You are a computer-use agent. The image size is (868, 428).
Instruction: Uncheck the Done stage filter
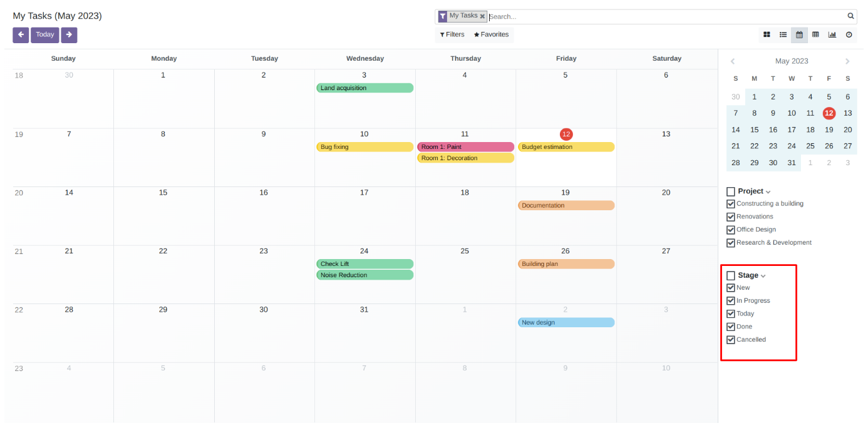click(x=731, y=327)
